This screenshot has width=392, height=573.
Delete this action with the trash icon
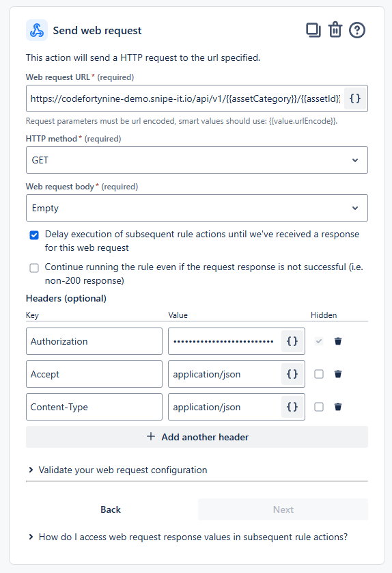point(335,30)
